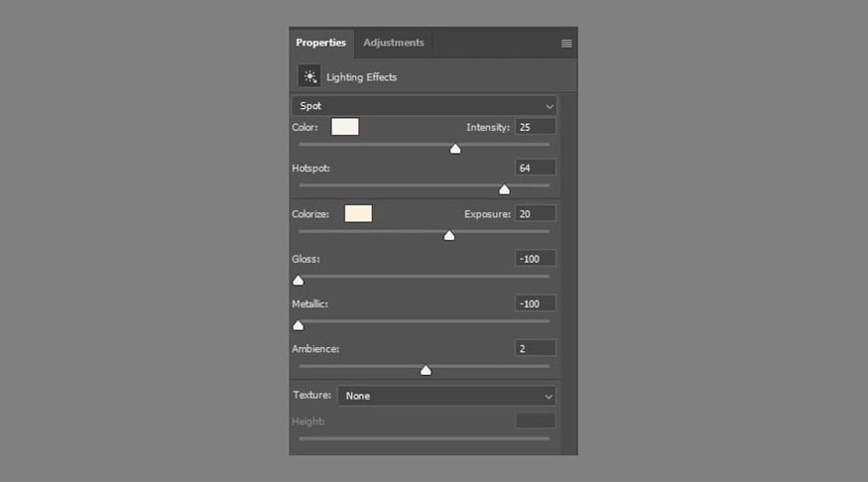Click the Intensity value field

click(536, 127)
